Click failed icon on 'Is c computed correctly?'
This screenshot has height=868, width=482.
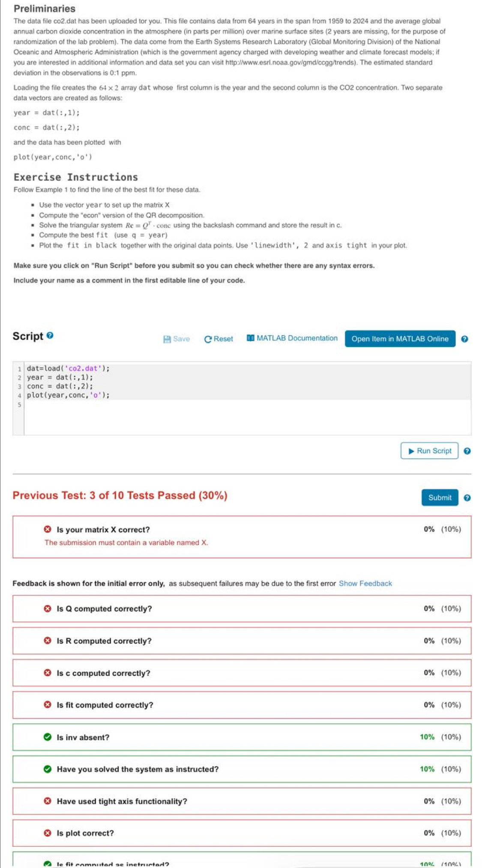coord(48,673)
